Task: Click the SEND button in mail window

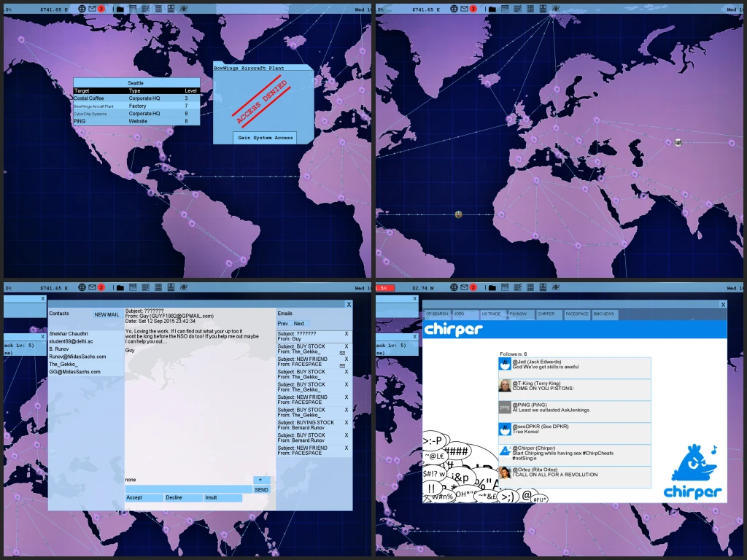Action: [261, 489]
